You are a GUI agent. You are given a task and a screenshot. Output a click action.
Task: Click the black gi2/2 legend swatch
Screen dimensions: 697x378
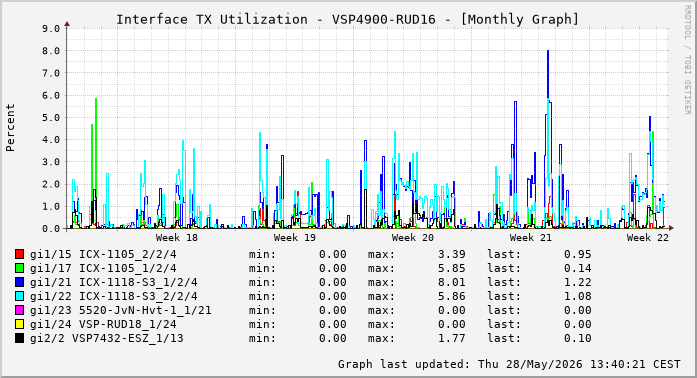click(19, 338)
